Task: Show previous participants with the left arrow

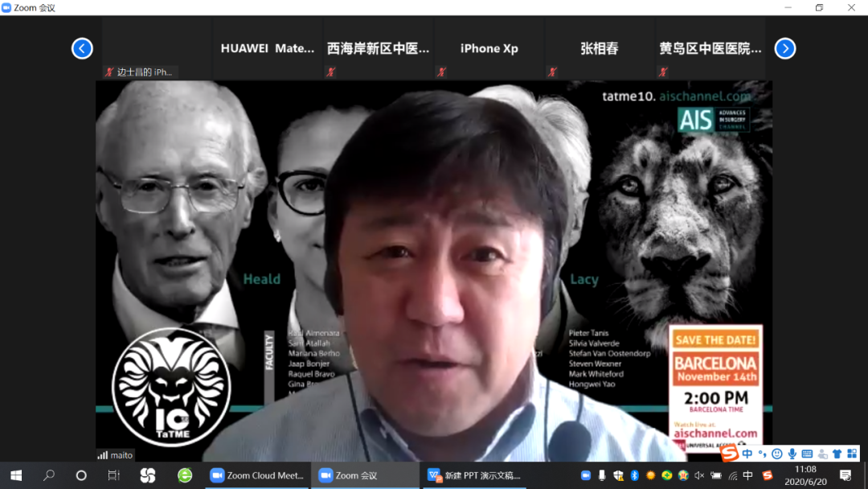Action: click(82, 49)
